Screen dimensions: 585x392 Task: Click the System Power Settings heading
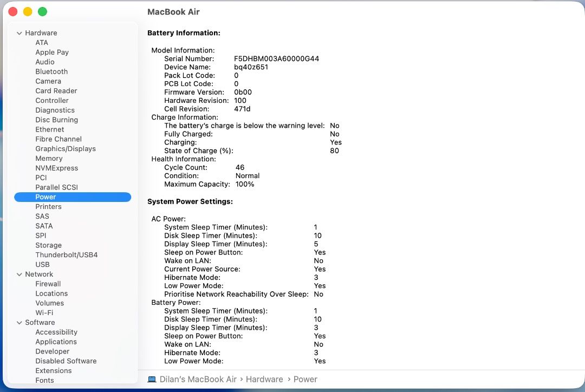click(x=190, y=201)
